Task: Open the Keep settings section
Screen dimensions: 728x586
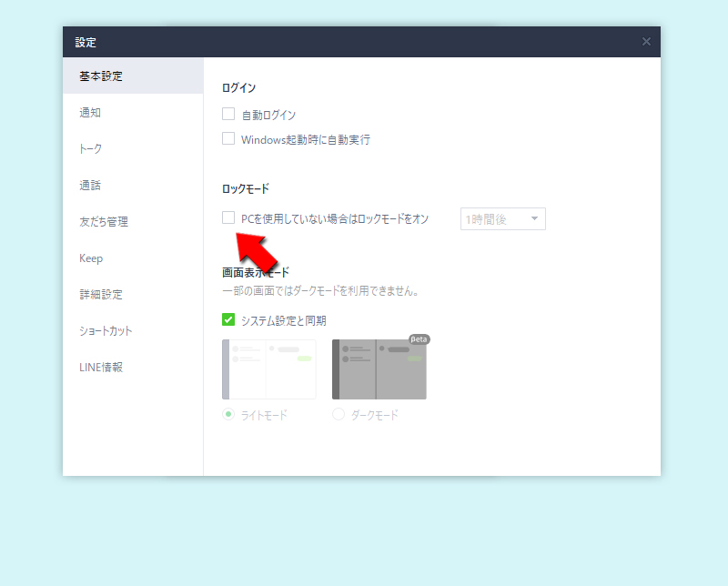Action: pos(91,258)
